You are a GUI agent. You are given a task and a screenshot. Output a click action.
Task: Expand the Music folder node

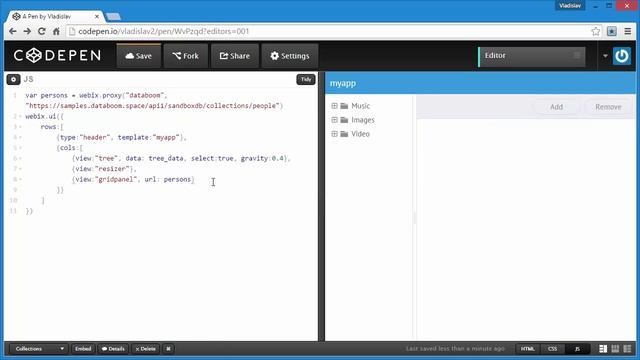pos(334,106)
